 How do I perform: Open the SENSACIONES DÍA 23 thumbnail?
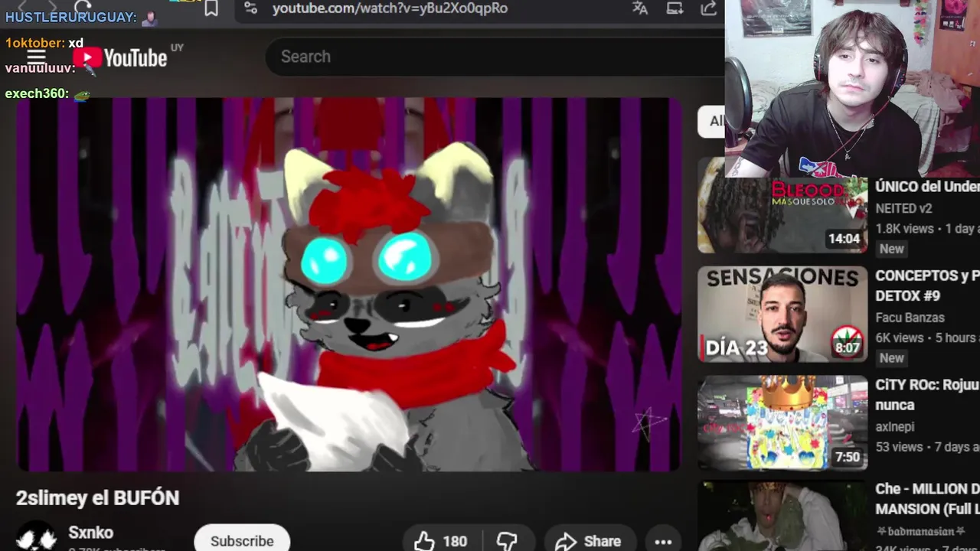[x=782, y=315]
